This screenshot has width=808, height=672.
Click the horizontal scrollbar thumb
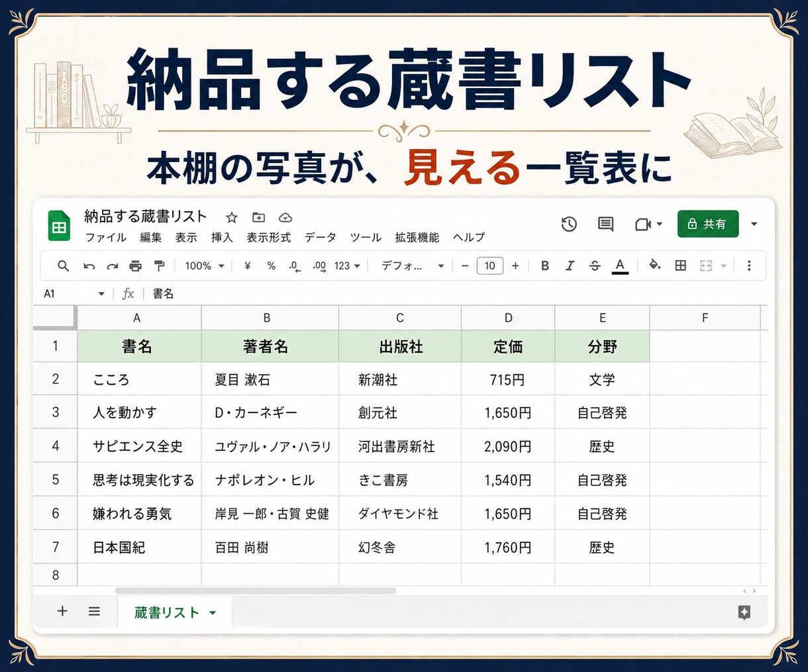pyautogui.click(x=256, y=591)
